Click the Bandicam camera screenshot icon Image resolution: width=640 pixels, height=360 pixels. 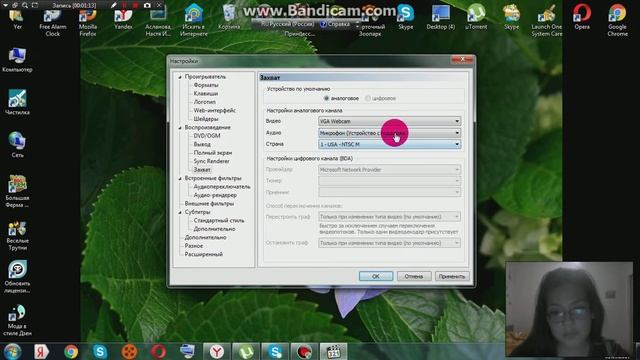147,5
